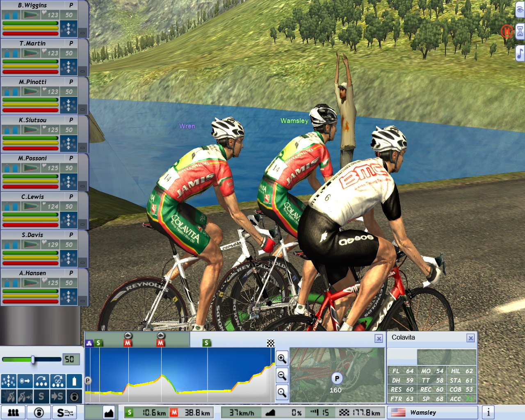Select the K.Siutsou rider name tab

pos(33,120)
